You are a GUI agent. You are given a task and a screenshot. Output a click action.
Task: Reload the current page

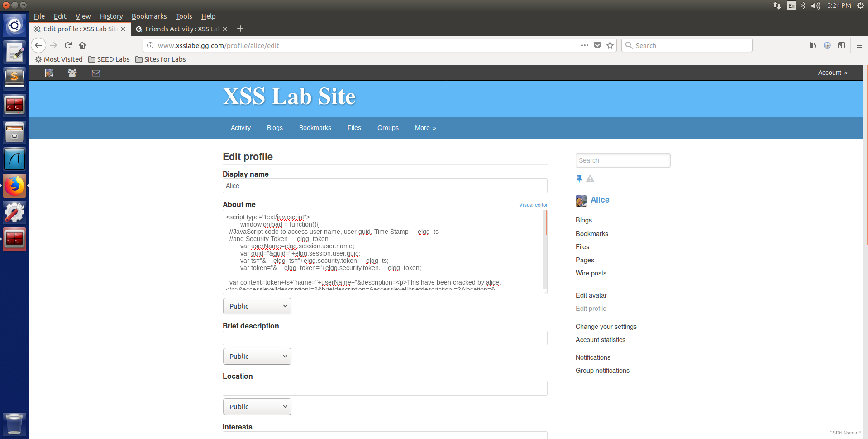pos(68,45)
